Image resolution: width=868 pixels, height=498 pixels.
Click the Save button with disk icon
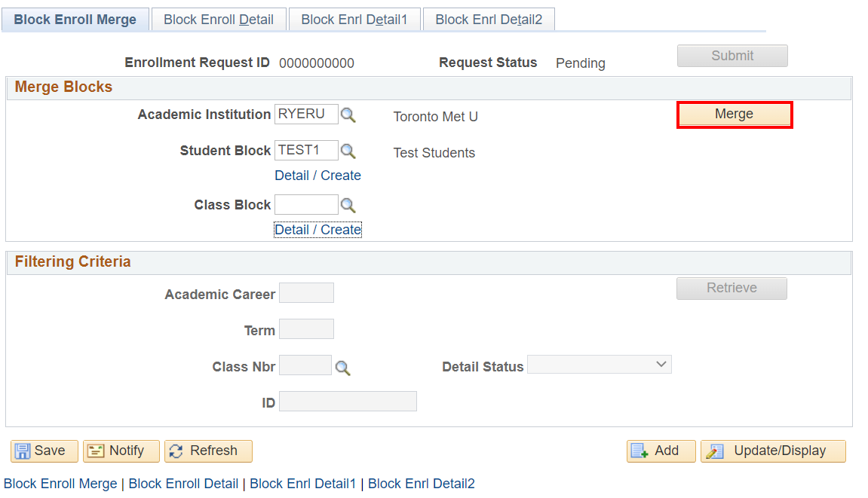point(44,451)
